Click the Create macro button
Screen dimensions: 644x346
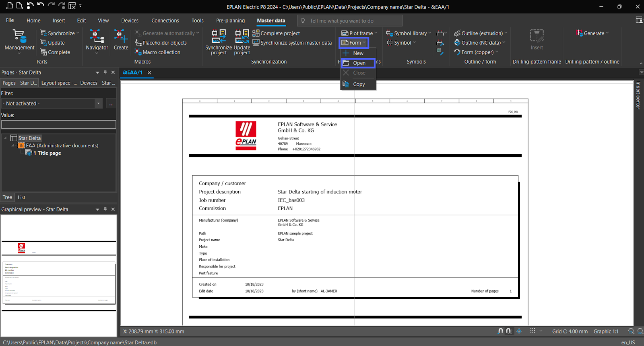point(121,40)
